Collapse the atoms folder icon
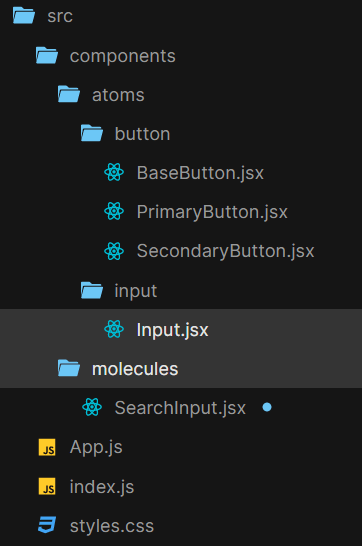362x546 pixels. 69,94
